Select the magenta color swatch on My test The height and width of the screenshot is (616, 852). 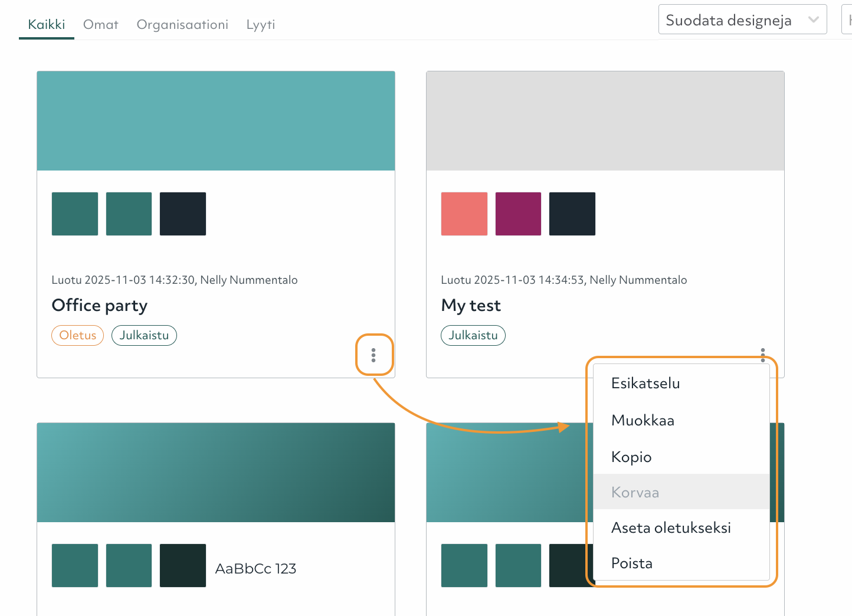518,214
